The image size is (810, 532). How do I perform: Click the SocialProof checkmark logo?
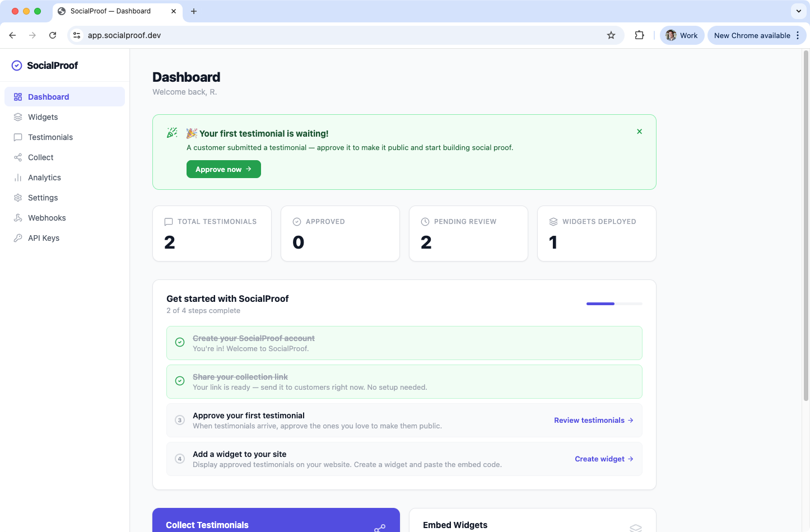click(x=17, y=65)
